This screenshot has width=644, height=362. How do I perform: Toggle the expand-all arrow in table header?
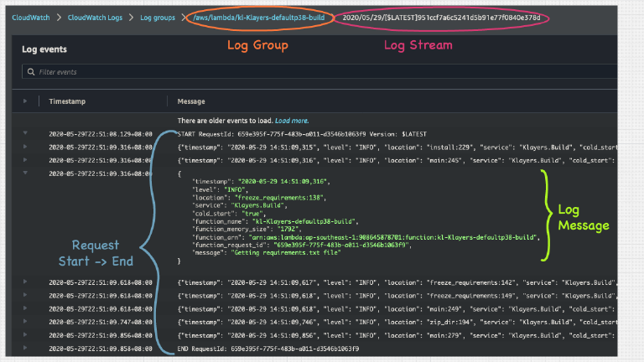coord(25,101)
